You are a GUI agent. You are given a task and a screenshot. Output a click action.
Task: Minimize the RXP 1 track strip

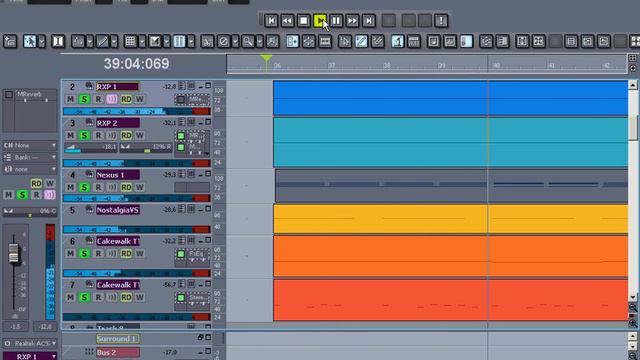[x=200, y=87]
